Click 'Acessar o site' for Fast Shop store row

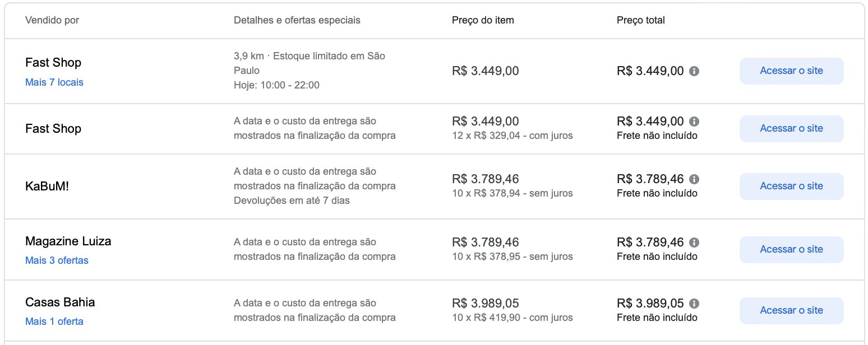point(791,71)
